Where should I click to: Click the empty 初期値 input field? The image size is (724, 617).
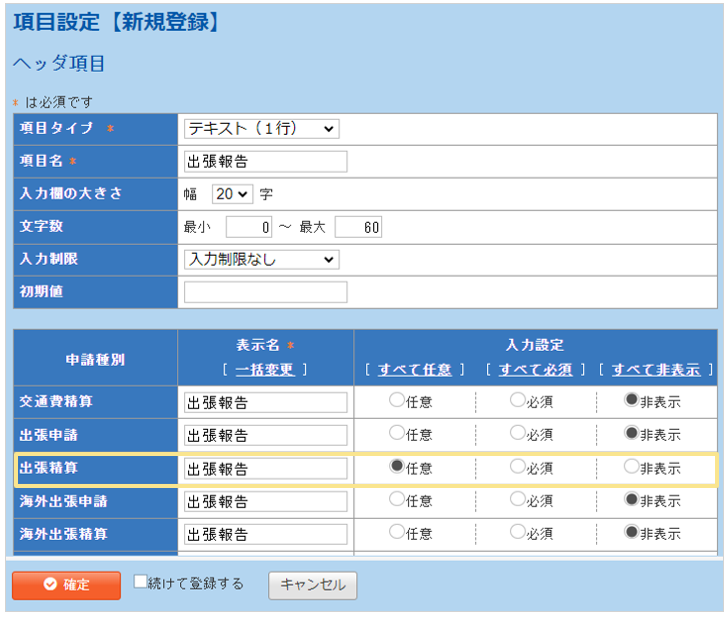click(x=266, y=292)
